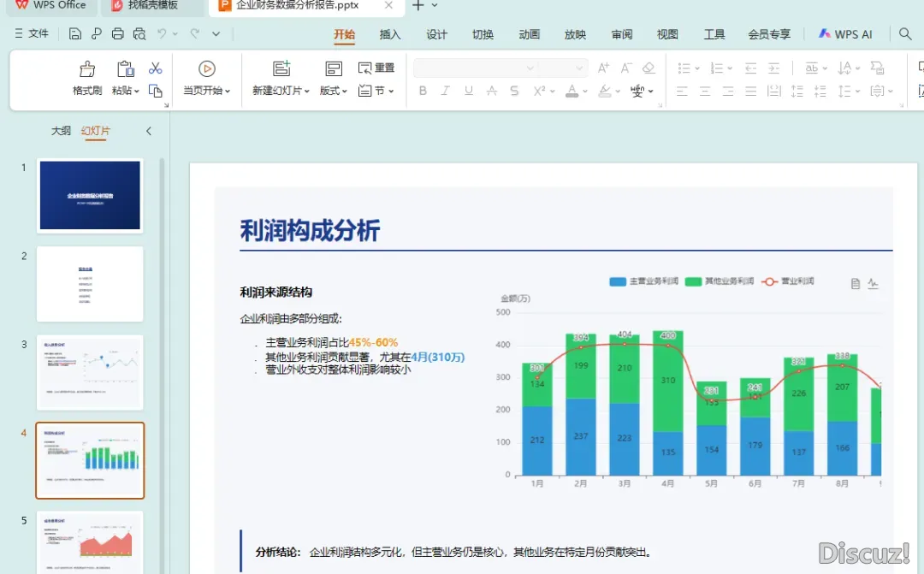This screenshot has width=924, height=574.
Task: Click the Paste (粘贴) clipboard icon
Action: pos(125,69)
